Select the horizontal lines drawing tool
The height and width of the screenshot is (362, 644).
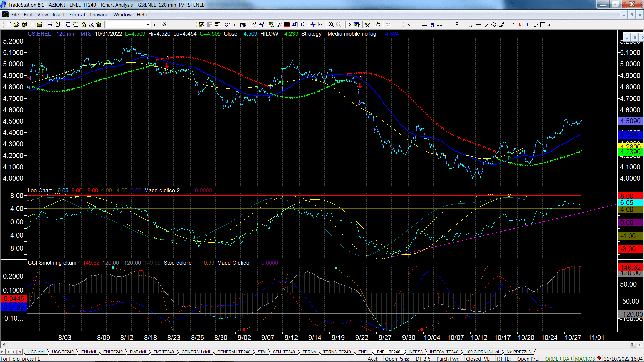coord(424,25)
